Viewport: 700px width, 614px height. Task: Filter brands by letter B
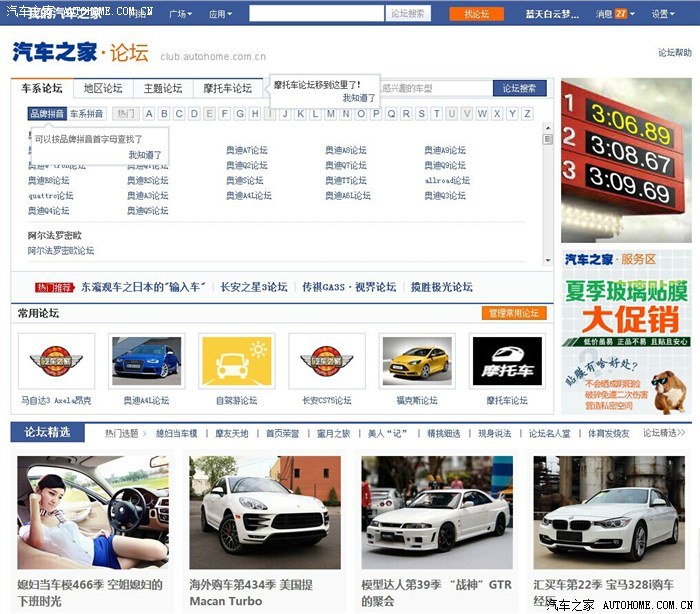pyautogui.click(x=164, y=113)
